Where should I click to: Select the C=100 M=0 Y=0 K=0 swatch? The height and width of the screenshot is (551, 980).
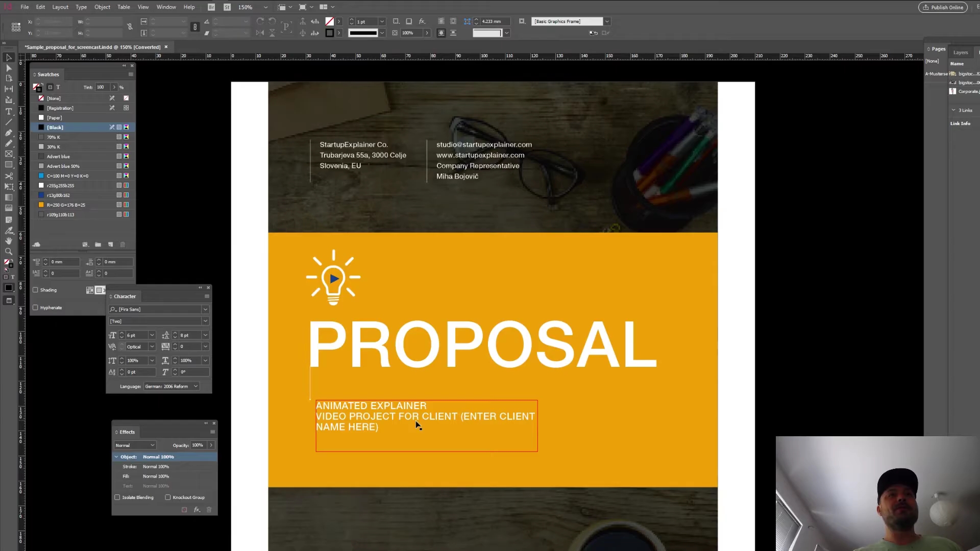(x=82, y=176)
